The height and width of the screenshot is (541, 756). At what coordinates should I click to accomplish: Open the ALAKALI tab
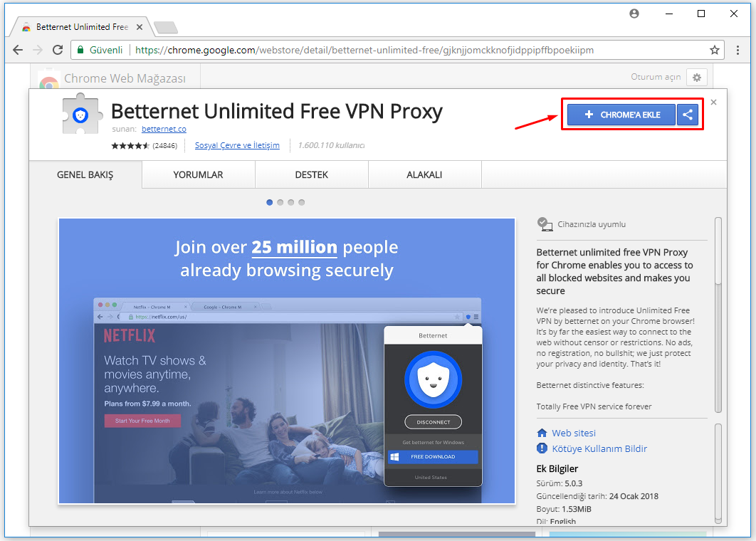pyautogui.click(x=424, y=174)
